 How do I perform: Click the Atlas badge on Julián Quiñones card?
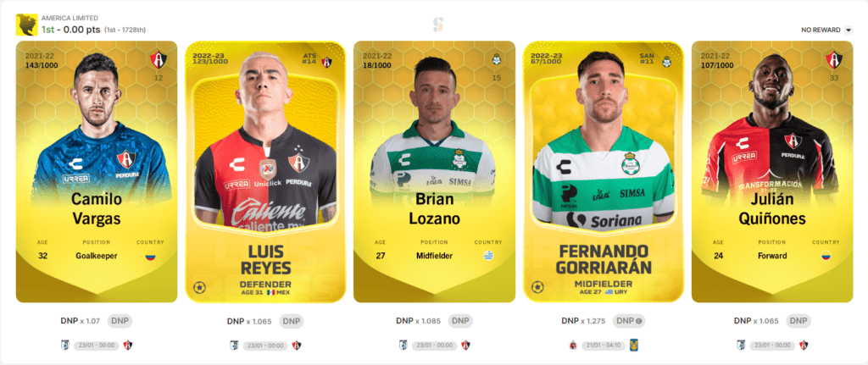(x=834, y=60)
